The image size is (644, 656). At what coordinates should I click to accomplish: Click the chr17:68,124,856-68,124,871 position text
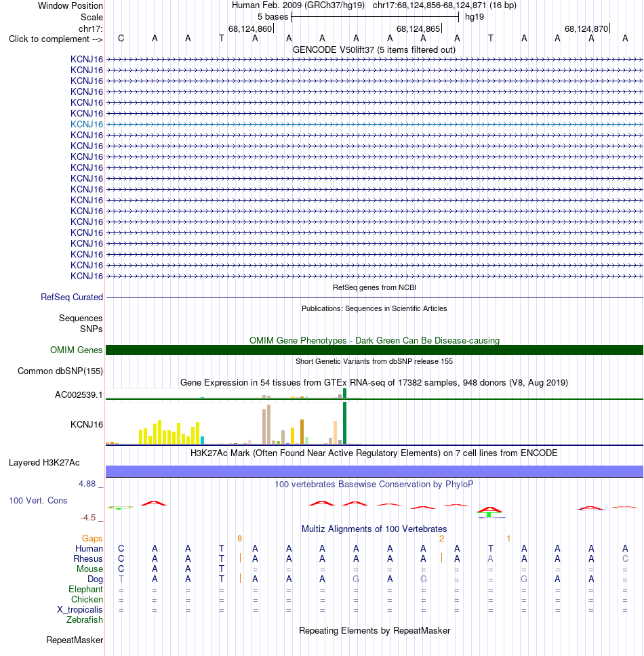click(x=445, y=5)
